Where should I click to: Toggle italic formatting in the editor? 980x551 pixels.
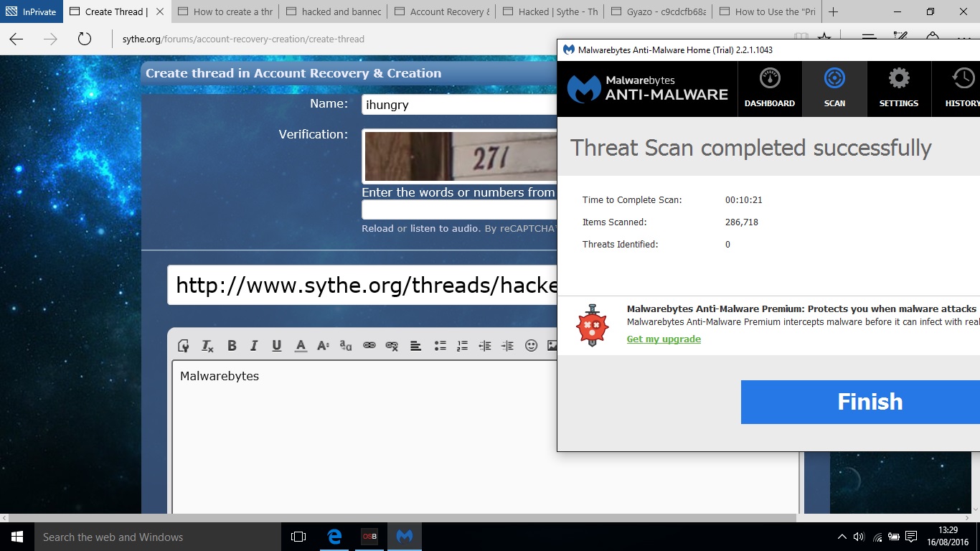tap(254, 345)
